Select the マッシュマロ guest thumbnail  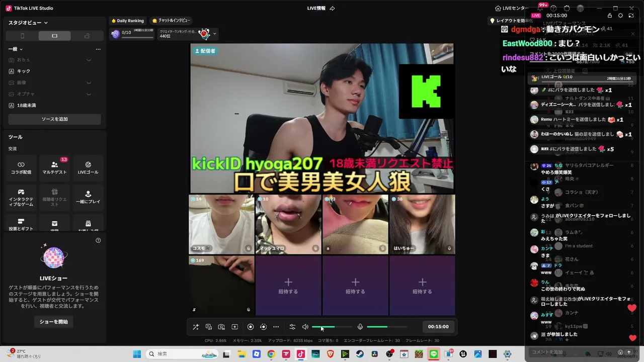(x=288, y=224)
